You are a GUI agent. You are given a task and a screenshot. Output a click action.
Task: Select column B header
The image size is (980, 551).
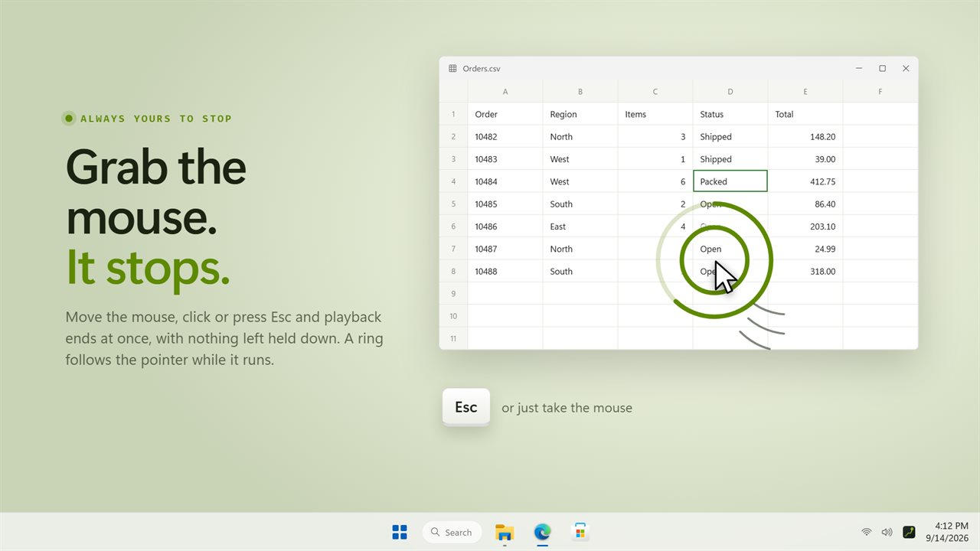click(580, 91)
